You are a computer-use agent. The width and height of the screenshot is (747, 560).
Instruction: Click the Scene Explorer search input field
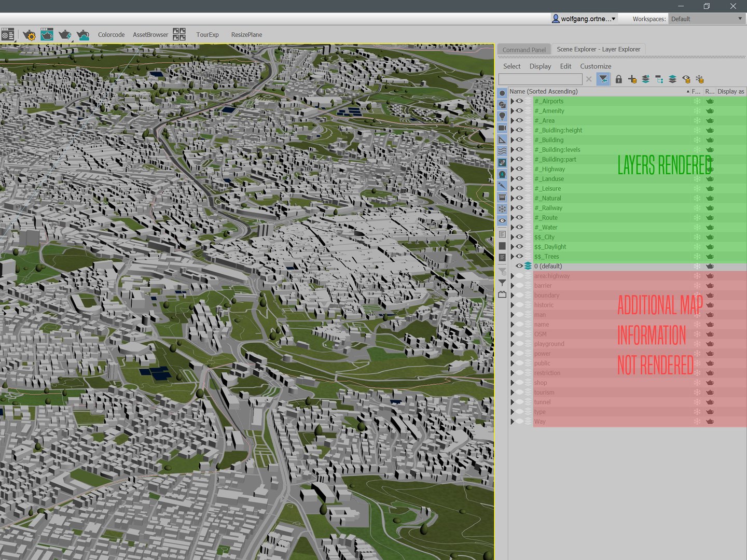540,79
